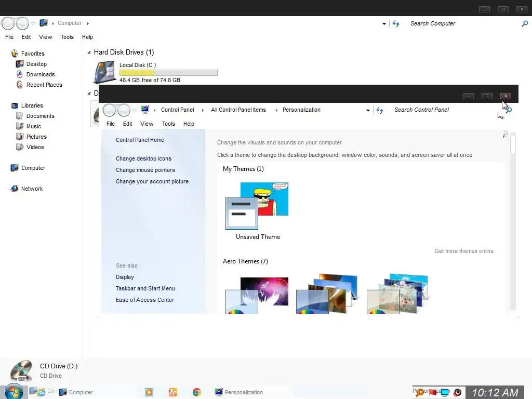Click the Computer breadcrumb in the address bar
Screen dimensions: 532x399
tap(70, 23)
